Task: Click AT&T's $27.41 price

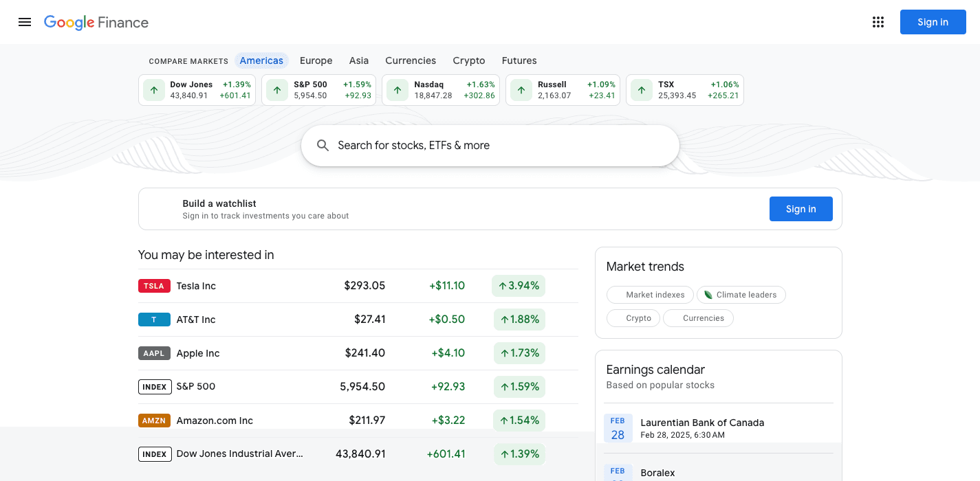Action: 370,320
